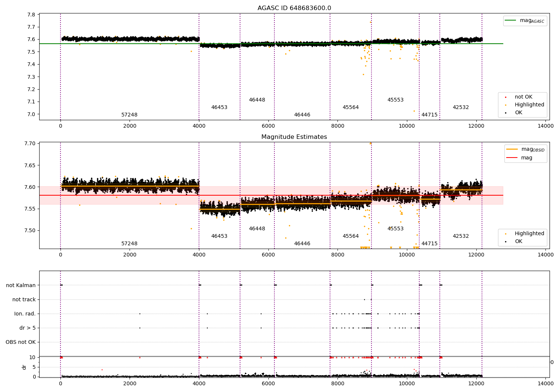Select OBSID label 45553 in top plot

tap(395, 100)
